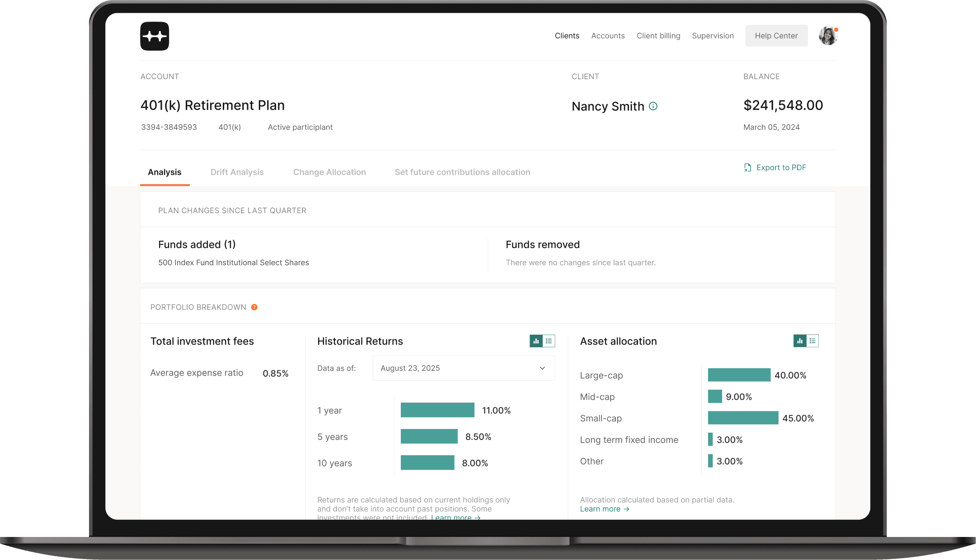976x560 pixels.
Task: Switch Historical Returns to bar chart view
Action: (536, 341)
